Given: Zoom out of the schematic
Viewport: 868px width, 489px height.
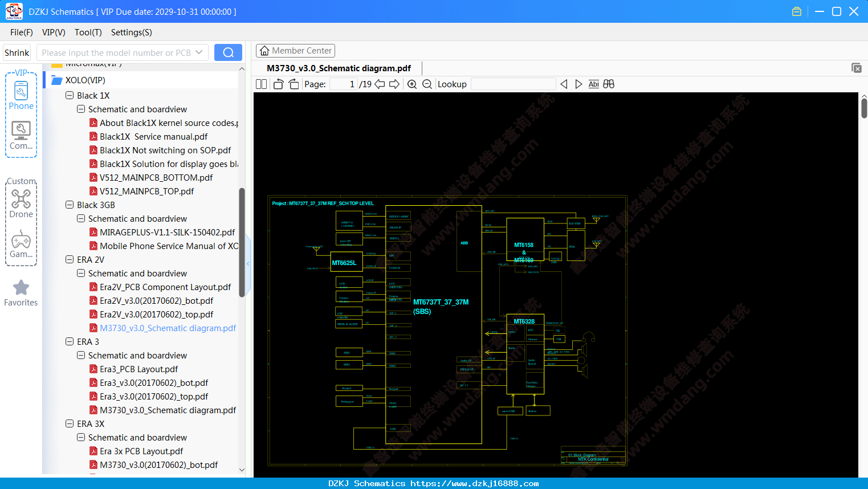Looking at the screenshot, I should pyautogui.click(x=427, y=84).
